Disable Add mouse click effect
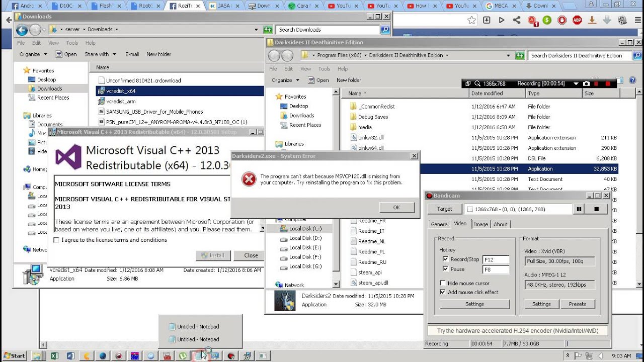 point(443,292)
